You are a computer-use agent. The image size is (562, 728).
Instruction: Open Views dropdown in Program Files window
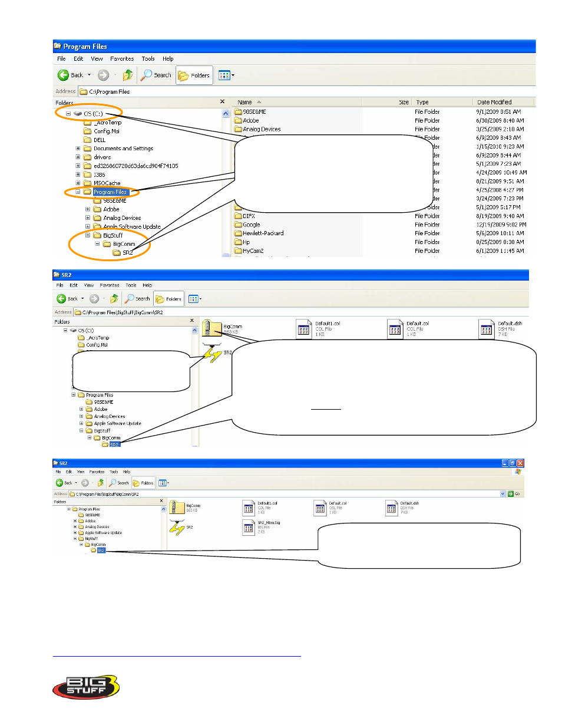(x=226, y=75)
